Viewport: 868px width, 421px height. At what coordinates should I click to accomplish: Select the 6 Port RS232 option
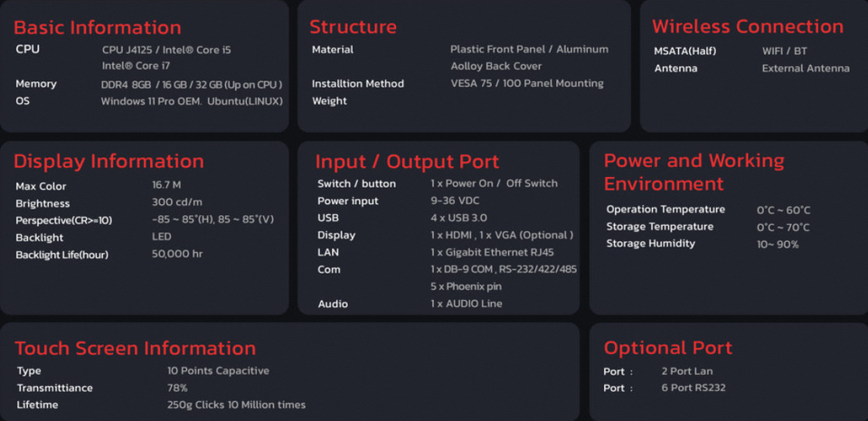(x=693, y=388)
